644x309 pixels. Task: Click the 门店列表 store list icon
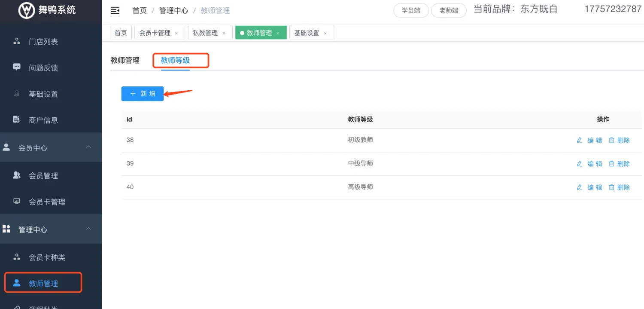tap(17, 41)
